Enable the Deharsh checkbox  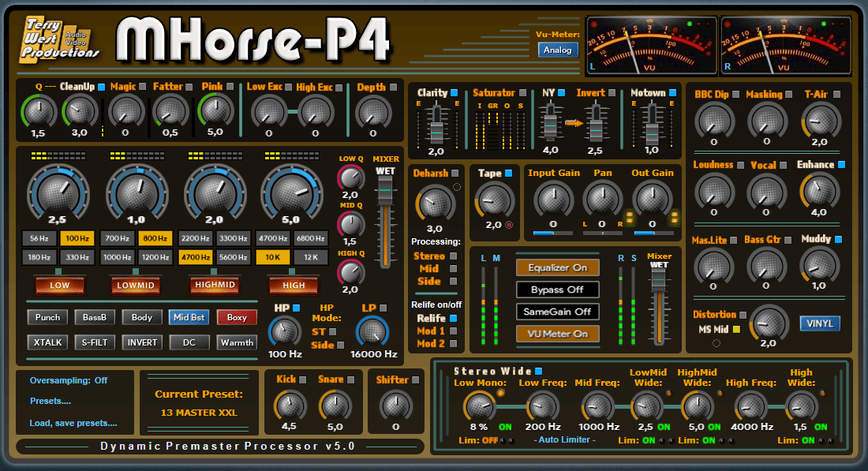tap(455, 174)
